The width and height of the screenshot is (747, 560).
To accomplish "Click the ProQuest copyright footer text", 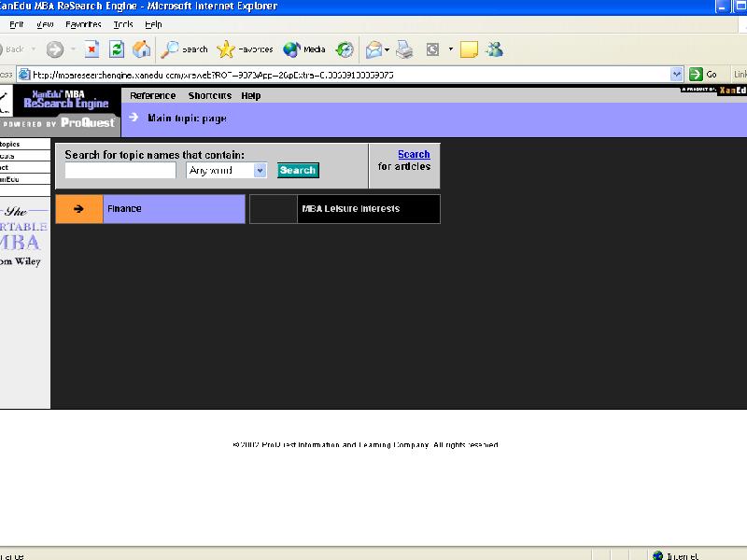I will tap(365, 445).
